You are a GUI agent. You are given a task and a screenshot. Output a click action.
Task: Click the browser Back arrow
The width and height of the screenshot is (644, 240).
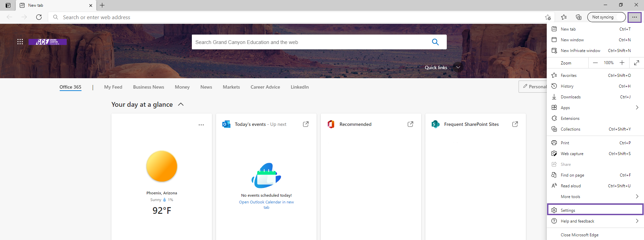(9, 17)
